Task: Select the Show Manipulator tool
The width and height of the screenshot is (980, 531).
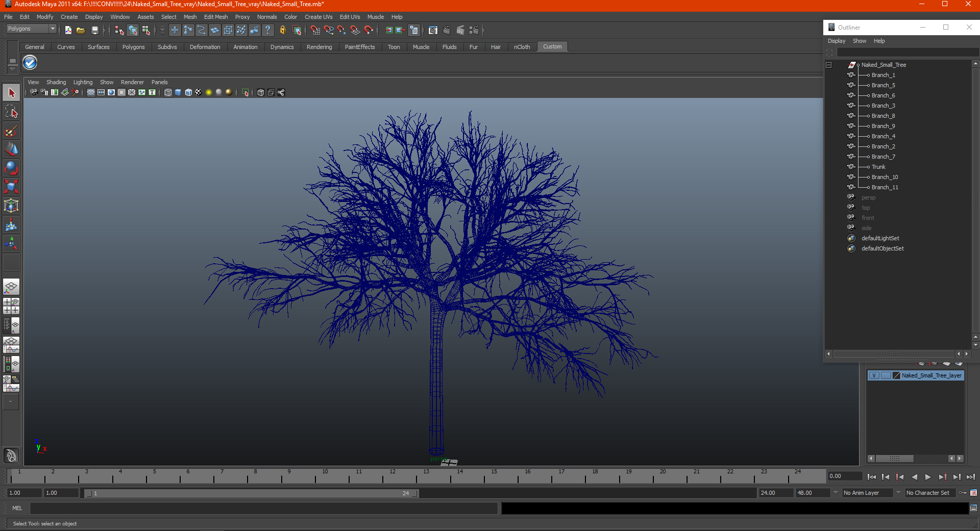Action: click(11, 243)
